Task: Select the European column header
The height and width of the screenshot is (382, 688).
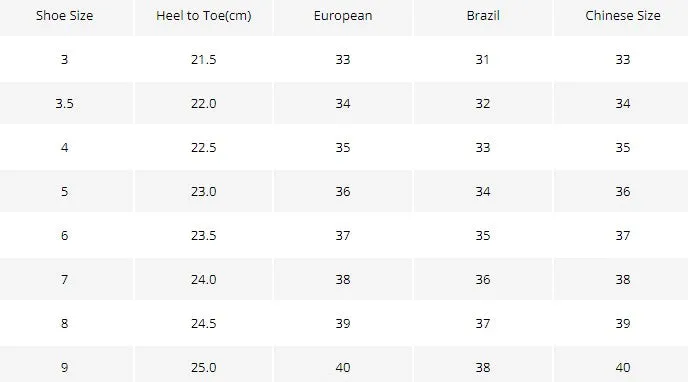Action: (343, 16)
